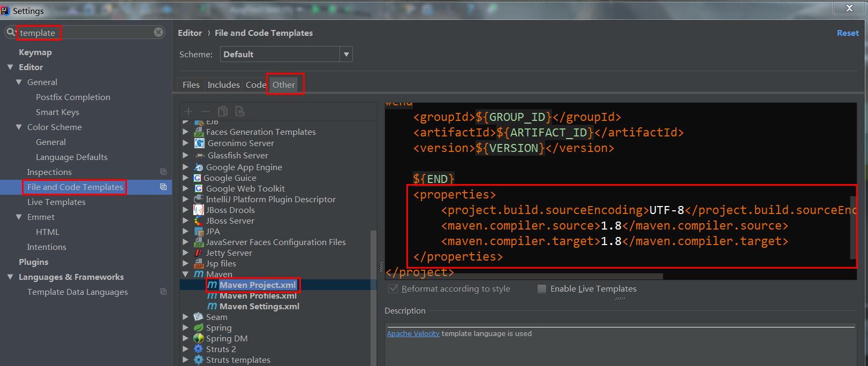868x366 pixels.
Task: Click the JBoss Drools icon
Action: click(199, 210)
